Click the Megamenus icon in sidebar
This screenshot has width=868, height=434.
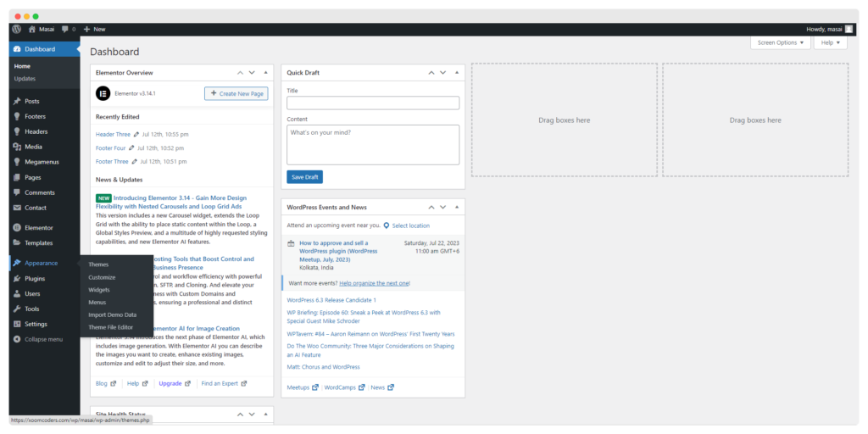pos(17,162)
